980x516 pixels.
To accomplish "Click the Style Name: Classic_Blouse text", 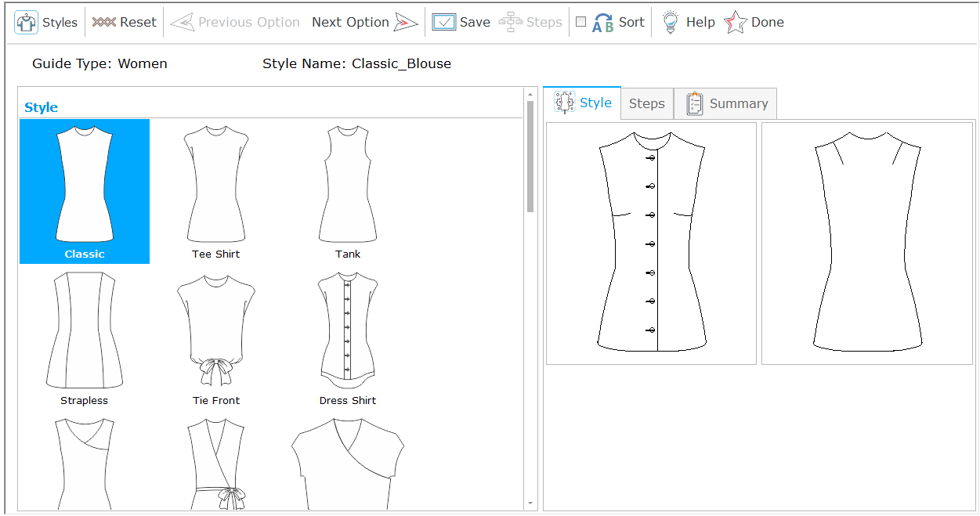I will (357, 63).
